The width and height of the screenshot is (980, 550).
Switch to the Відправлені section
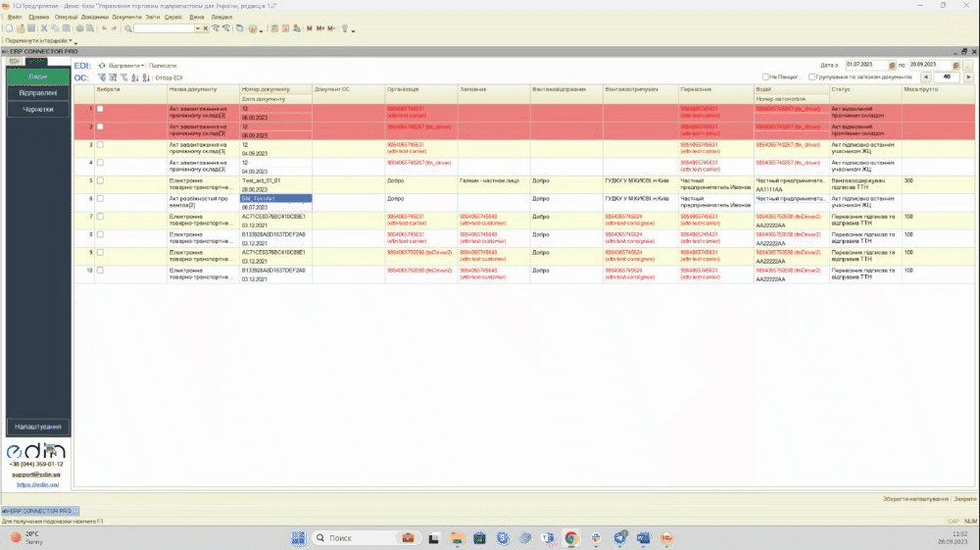point(38,92)
